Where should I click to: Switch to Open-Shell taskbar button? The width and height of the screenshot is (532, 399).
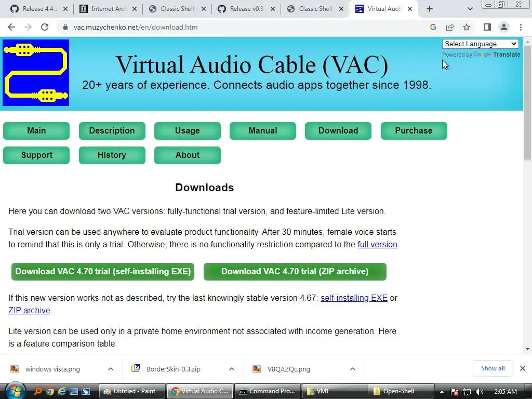pos(402,391)
